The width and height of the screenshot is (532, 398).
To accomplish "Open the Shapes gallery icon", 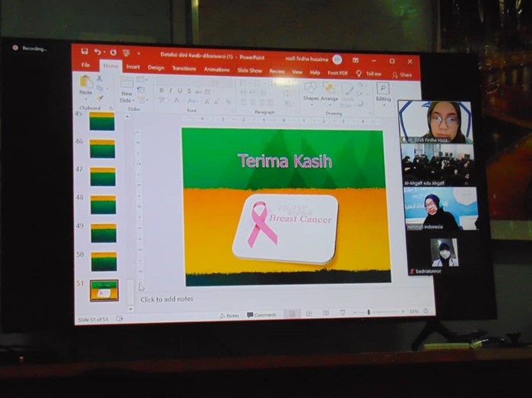I will coord(311,88).
